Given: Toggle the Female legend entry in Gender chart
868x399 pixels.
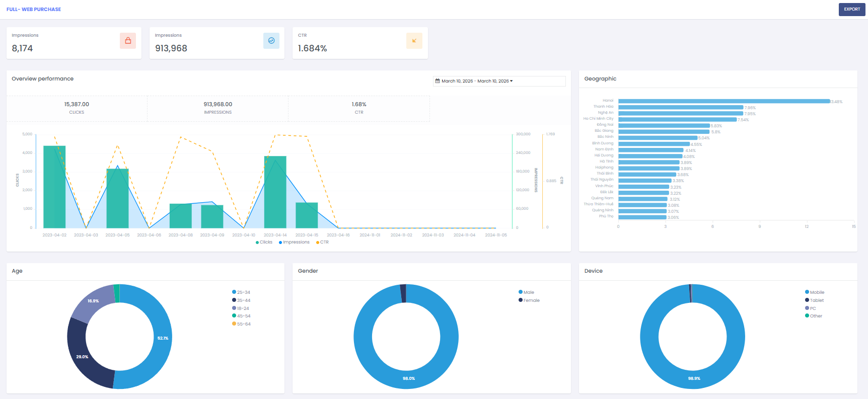Looking at the screenshot, I should [529, 300].
